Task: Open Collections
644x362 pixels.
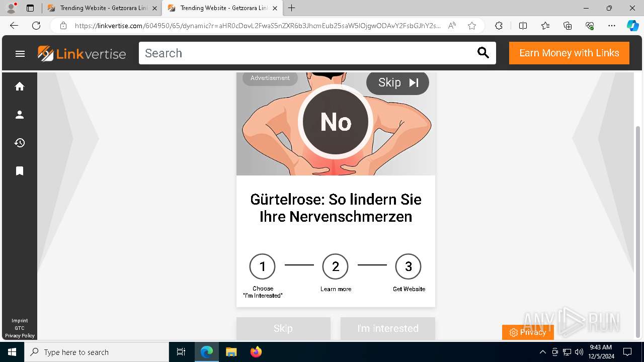Action: [568, 26]
